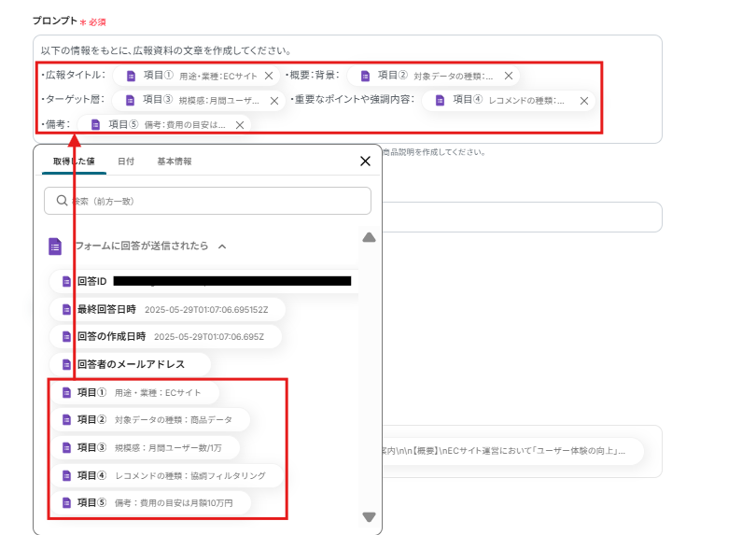Select the 最終回答日時 value

167,309
